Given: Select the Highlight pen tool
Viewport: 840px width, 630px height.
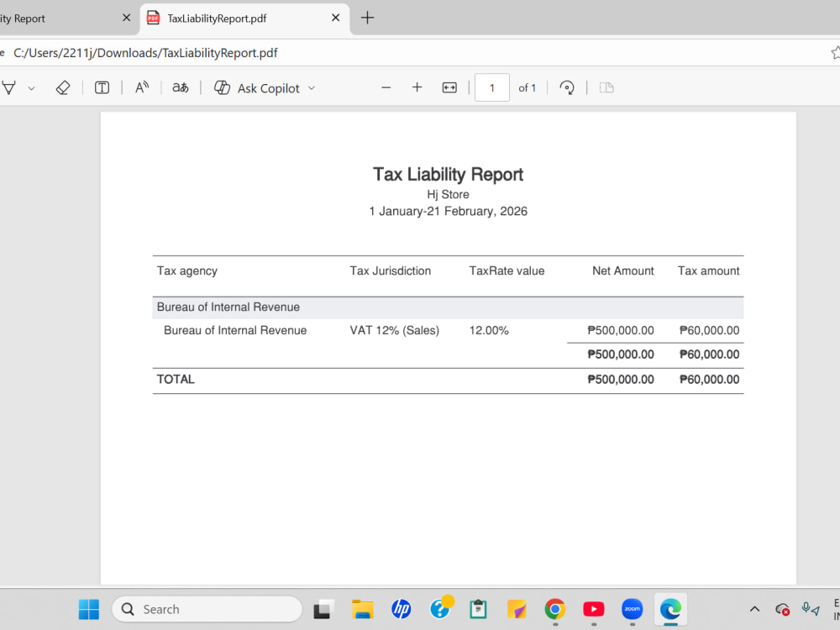Looking at the screenshot, I should click(x=9, y=88).
